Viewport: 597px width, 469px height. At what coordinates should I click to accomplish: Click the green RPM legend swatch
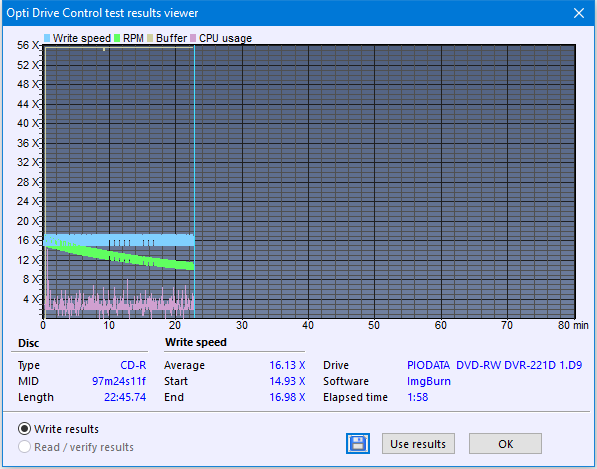point(117,38)
